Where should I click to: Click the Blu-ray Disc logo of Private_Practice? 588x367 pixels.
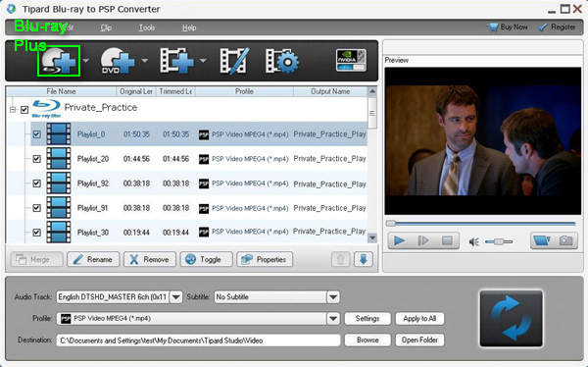tap(46, 109)
